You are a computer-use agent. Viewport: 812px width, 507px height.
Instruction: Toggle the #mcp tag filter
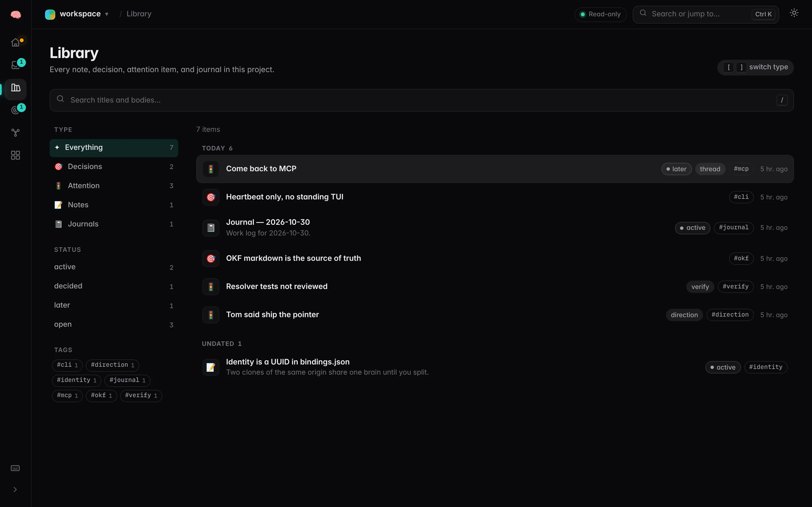(x=67, y=396)
